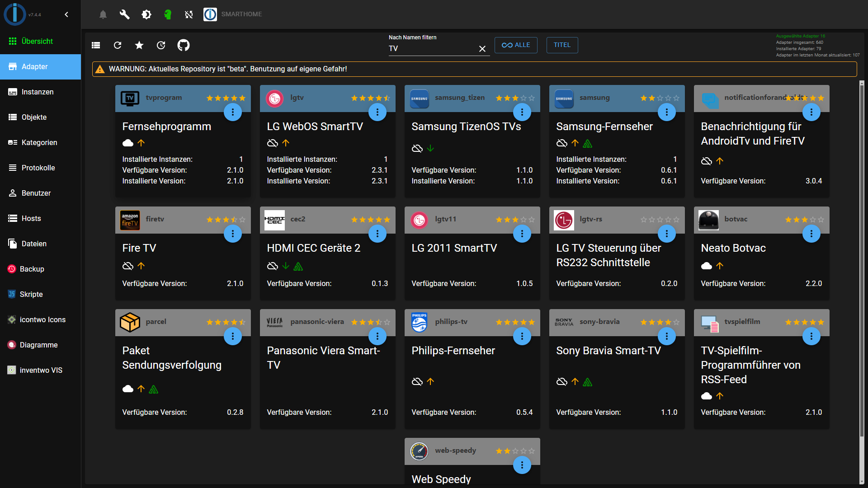Open options menu on cec2 card
The height and width of the screenshot is (488, 868).
coord(377,234)
